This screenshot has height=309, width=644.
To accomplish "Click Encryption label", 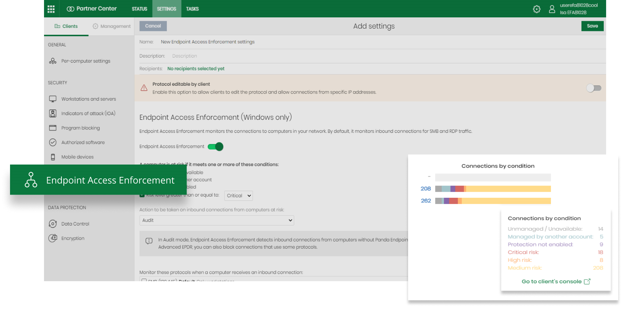I will click(73, 238).
